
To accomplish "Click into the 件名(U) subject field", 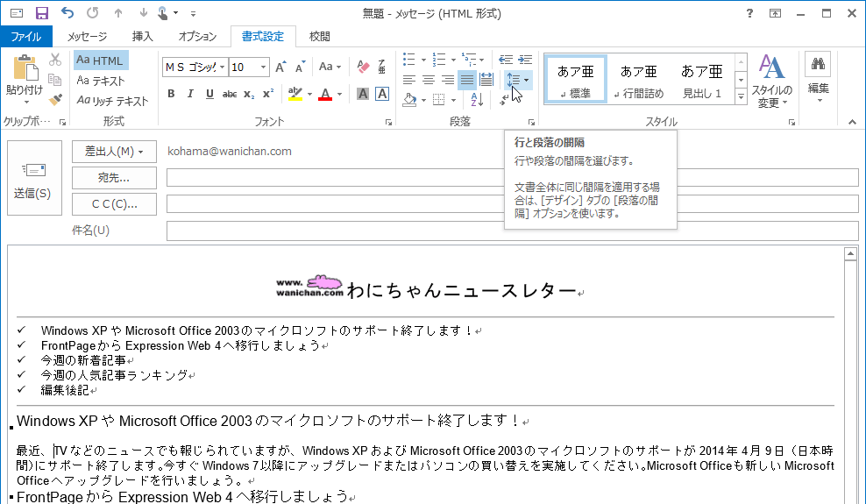I will (513, 231).
